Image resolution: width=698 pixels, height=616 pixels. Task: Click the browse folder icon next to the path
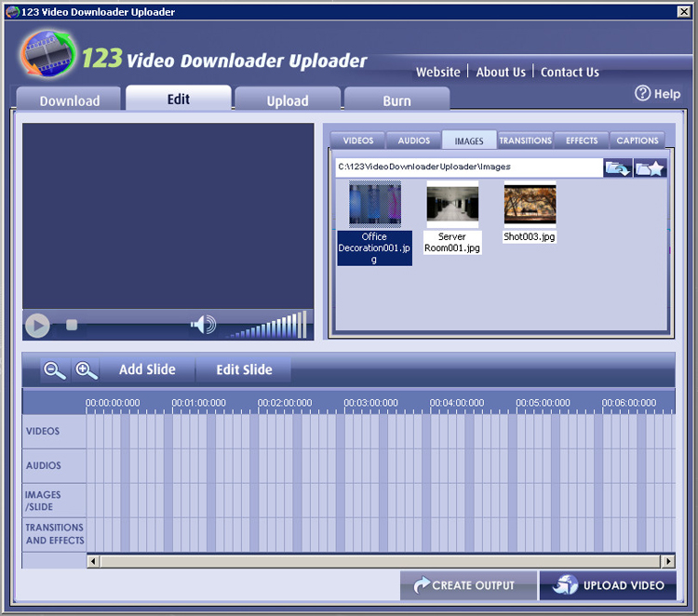pyautogui.click(x=618, y=167)
